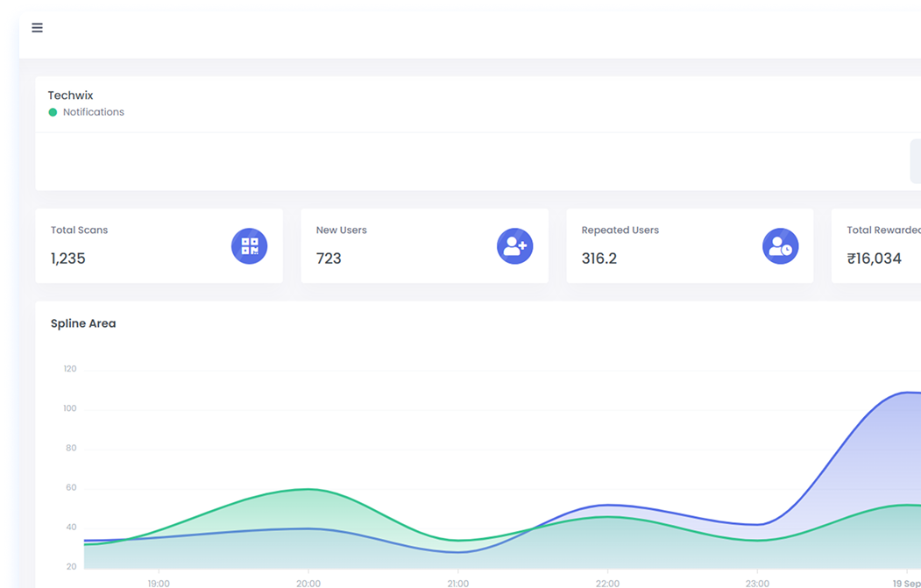Open the hamburger menu
The height and width of the screenshot is (588, 921).
click(37, 27)
